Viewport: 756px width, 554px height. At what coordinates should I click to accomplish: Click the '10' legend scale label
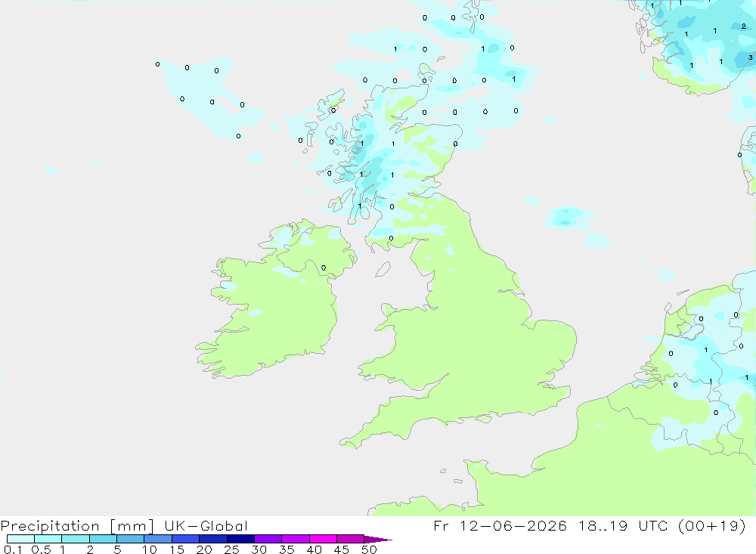click(x=150, y=549)
